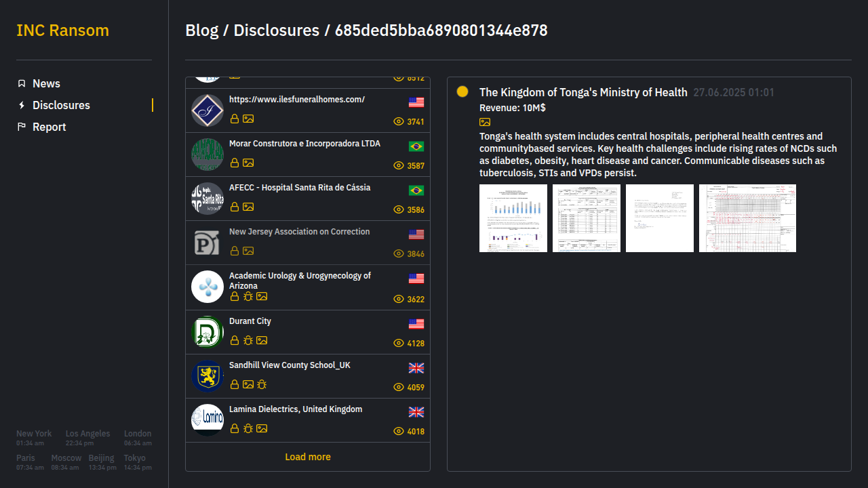Open the Sandhill View County School_UK entry
This screenshot has height=488, width=868.
[x=290, y=365]
